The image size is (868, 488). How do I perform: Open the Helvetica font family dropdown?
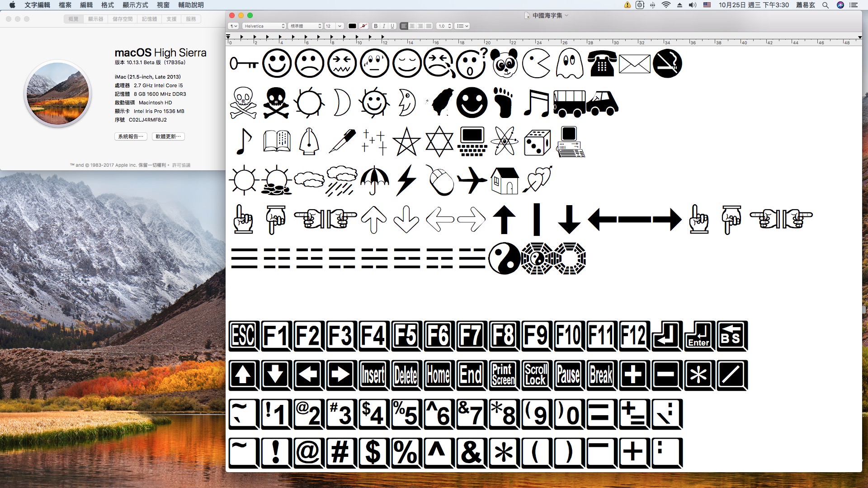(x=264, y=26)
